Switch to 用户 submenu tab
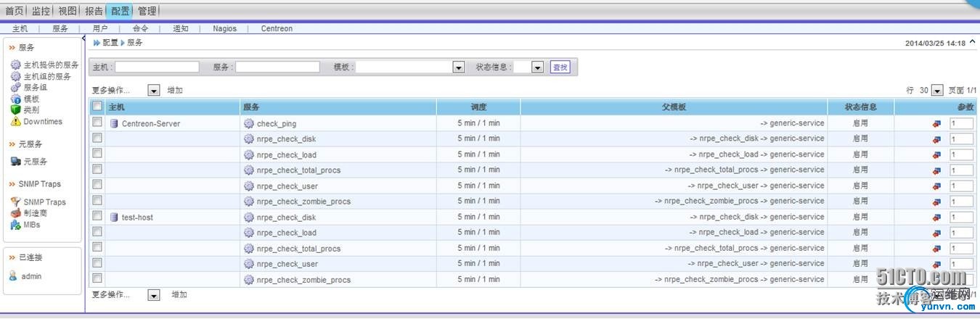Screen dimensions: 980x319 pos(100,28)
